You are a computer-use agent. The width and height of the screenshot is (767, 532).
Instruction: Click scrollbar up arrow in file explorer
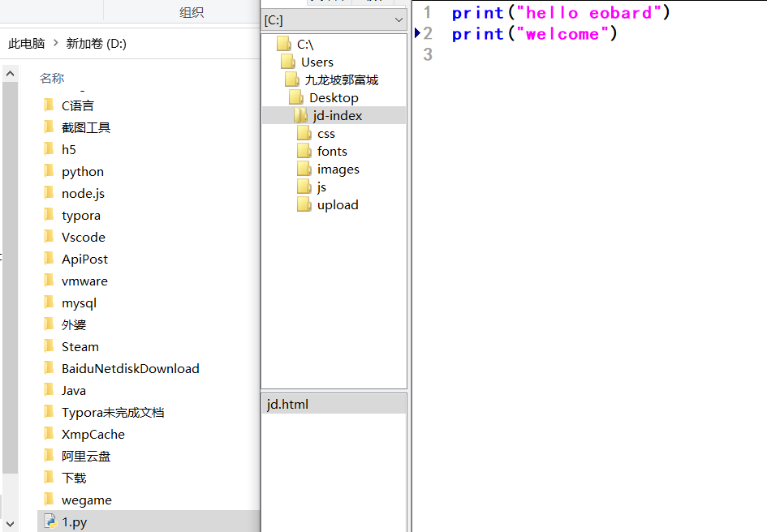click(10, 74)
